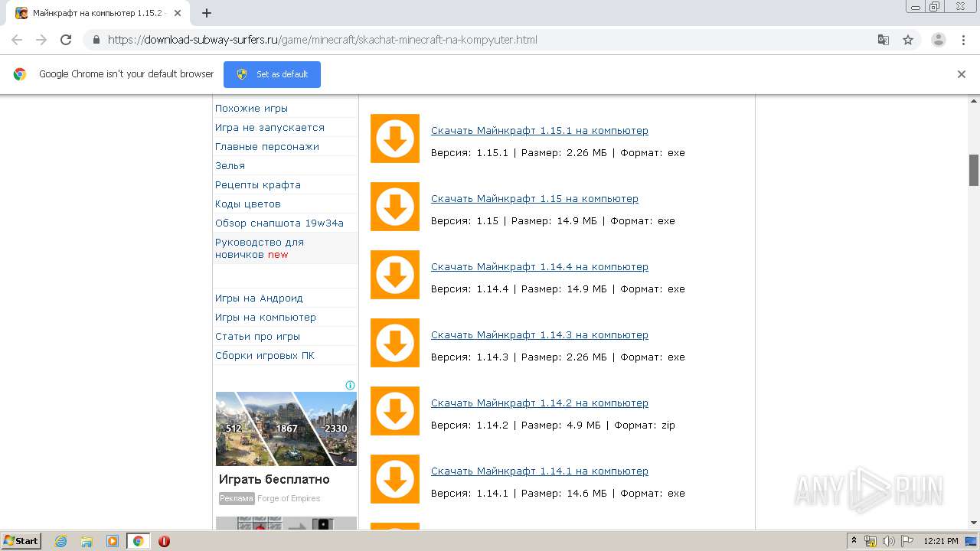Viewport: 980px width, 551px height.
Task: Go to Игры на Андроид
Action: (259, 298)
